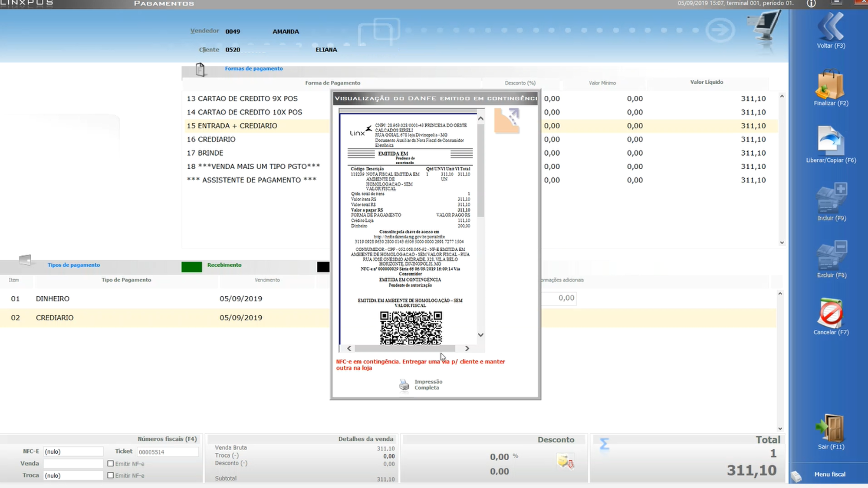The height and width of the screenshot is (488, 868).
Task: Click the Impressão Completa printer icon
Action: [404, 385]
